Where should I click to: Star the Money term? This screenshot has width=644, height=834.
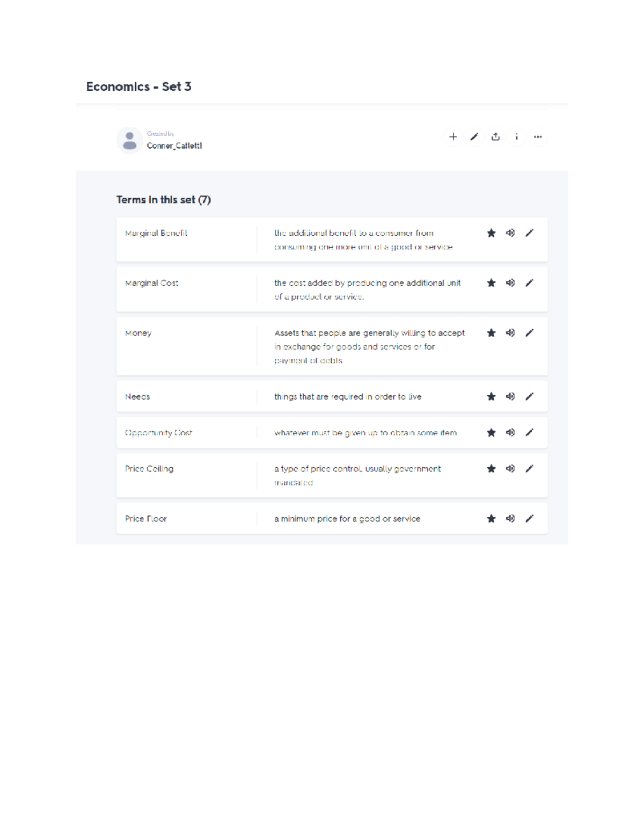point(491,333)
